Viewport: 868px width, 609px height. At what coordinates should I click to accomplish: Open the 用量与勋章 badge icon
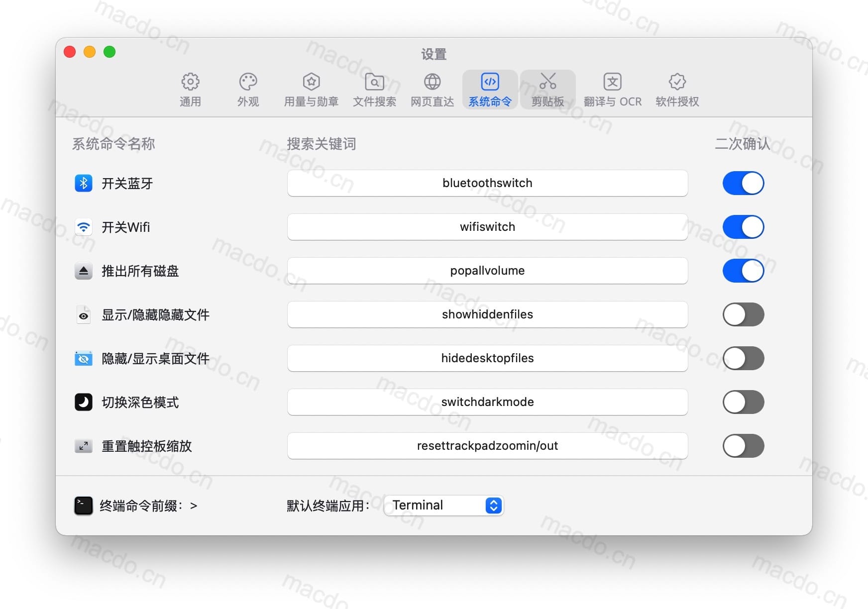click(x=311, y=81)
